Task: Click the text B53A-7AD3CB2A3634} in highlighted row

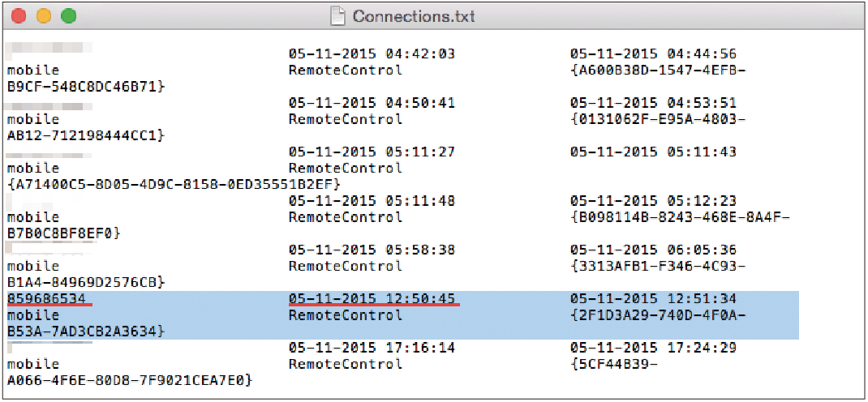Action: (x=86, y=331)
